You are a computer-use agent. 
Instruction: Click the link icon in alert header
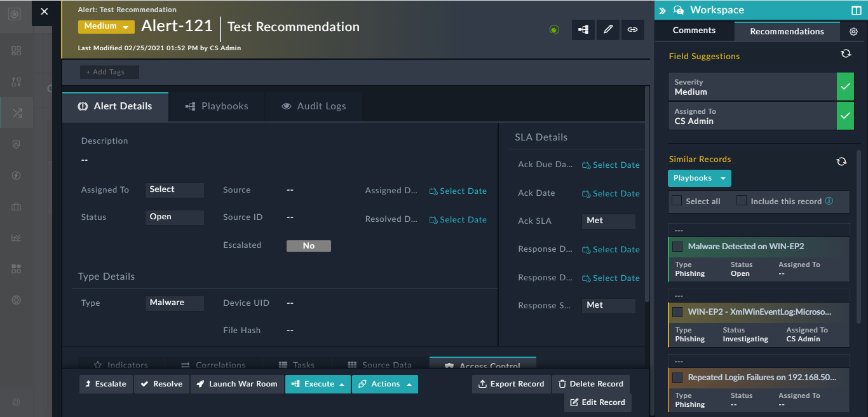pos(632,29)
